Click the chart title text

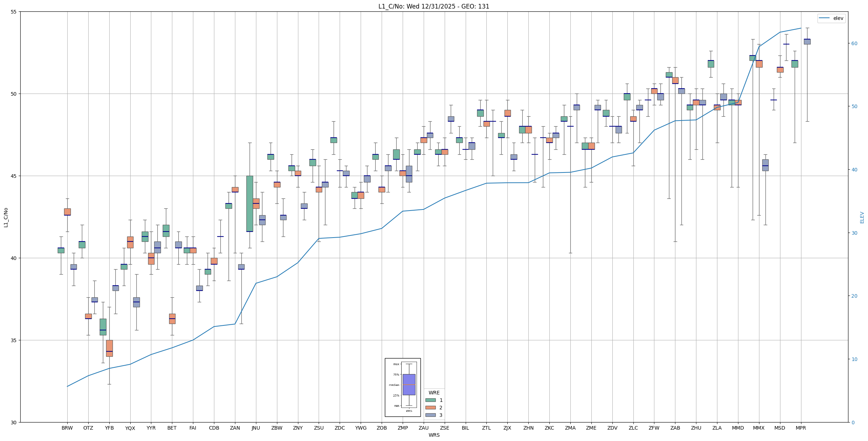[x=434, y=6]
